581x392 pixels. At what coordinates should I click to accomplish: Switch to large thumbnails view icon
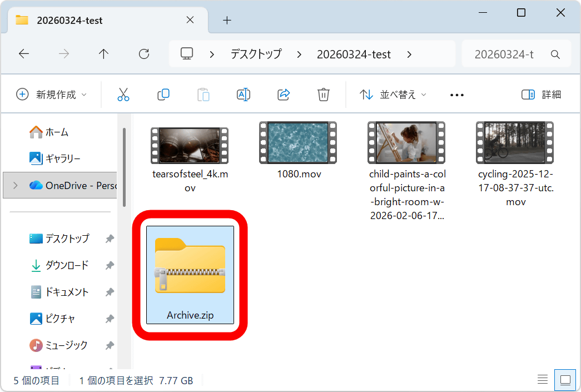click(x=565, y=380)
